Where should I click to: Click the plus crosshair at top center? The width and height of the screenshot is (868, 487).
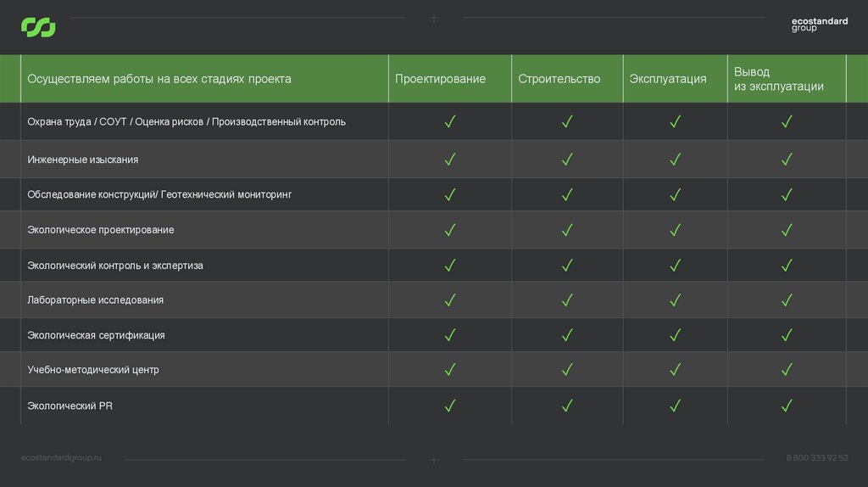[x=434, y=18]
